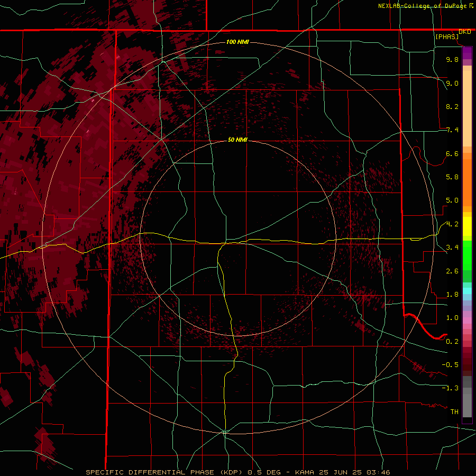Click the 0.2 value on the color scale
Viewport: 476px width, 476px height.
click(452, 342)
